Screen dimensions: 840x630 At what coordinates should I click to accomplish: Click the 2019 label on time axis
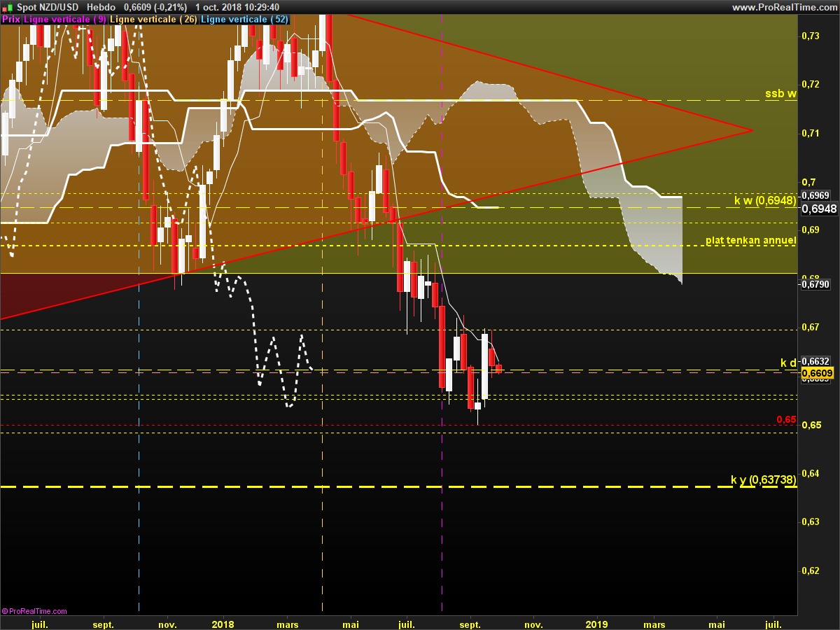(596, 624)
